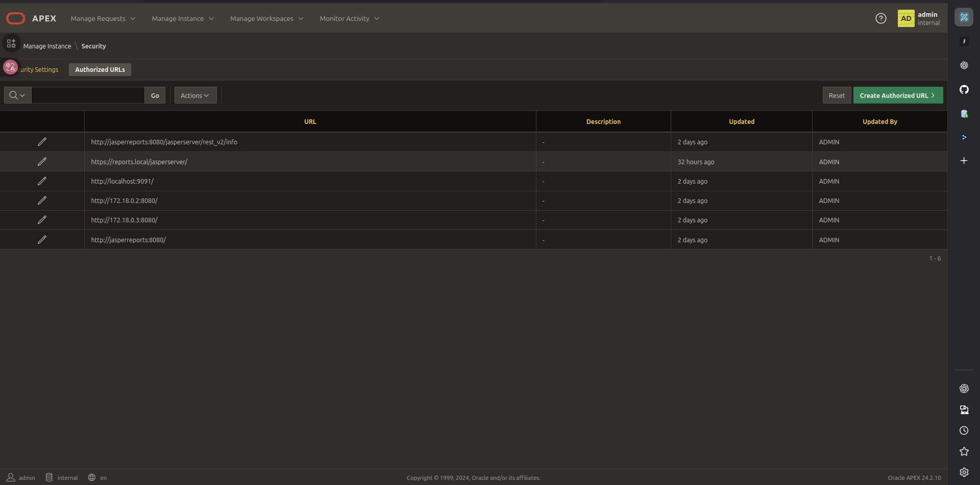Click the edit pencil for reports.local URL

point(42,162)
